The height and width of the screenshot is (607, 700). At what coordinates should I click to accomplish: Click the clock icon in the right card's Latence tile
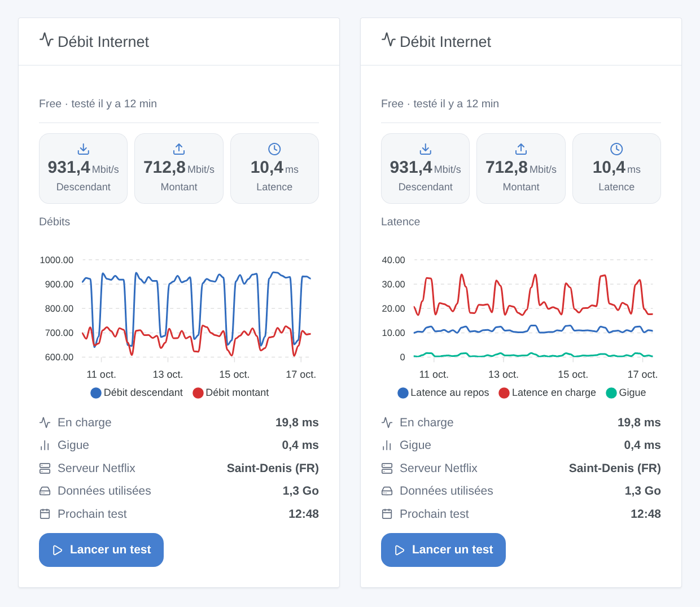(616, 149)
